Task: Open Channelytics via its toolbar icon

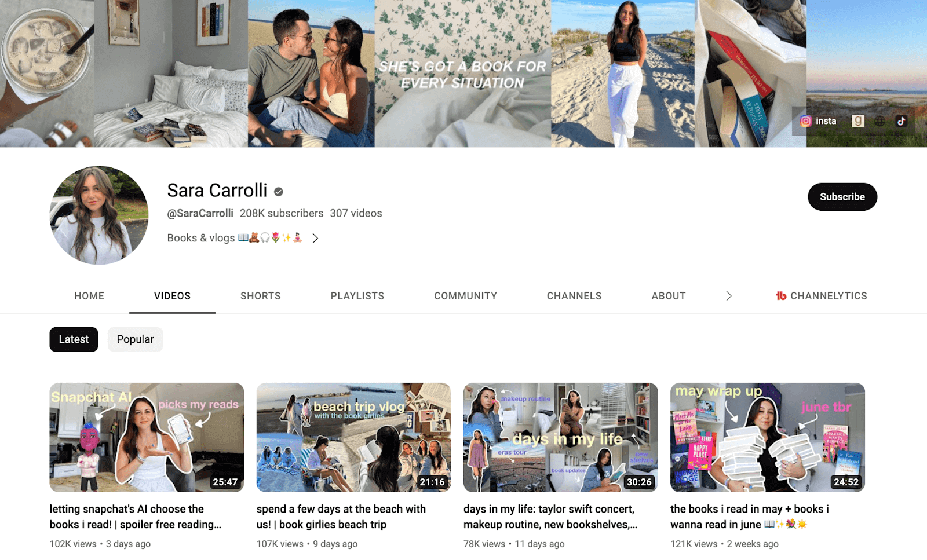Action: tap(821, 296)
